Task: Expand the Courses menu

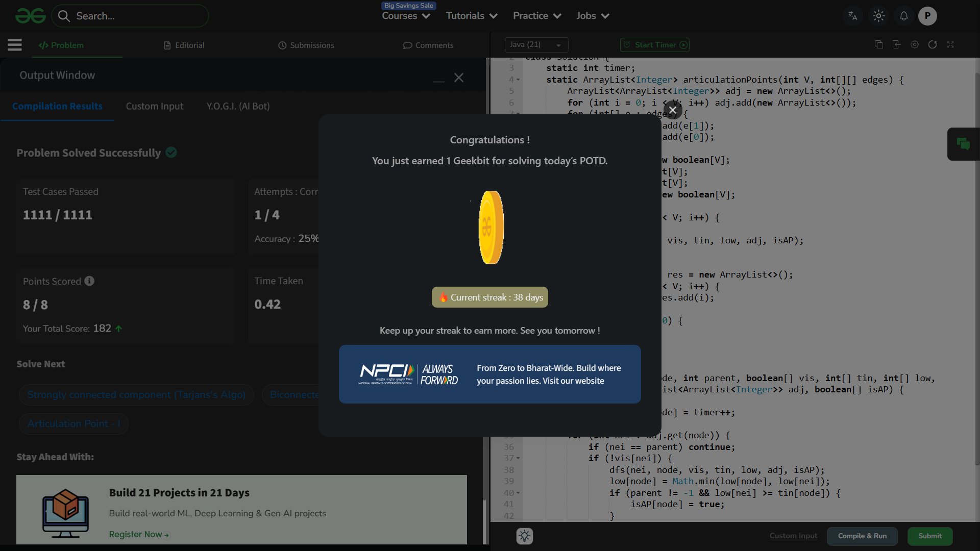Action: (406, 16)
